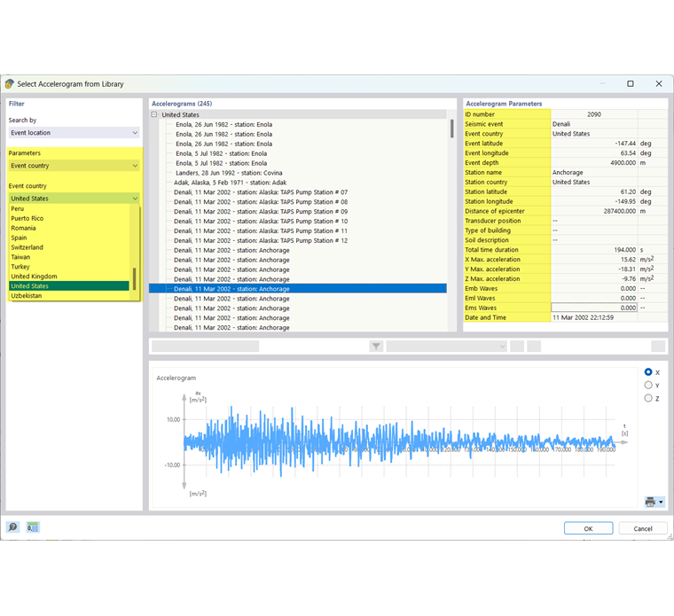Select highlighted United States list entry
Screen dimensions: 674x616
tap(69, 286)
